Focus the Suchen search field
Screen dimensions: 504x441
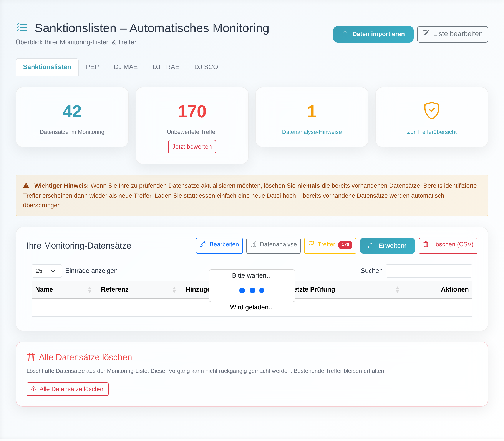(x=429, y=271)
